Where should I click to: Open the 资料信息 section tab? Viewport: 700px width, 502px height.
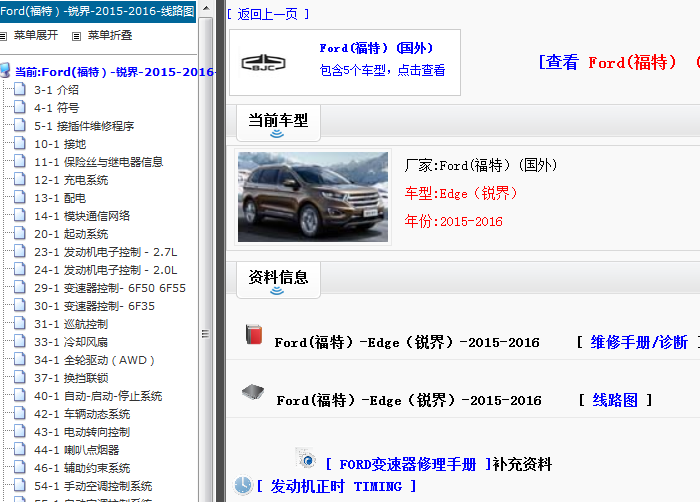[x=278, y=280]
